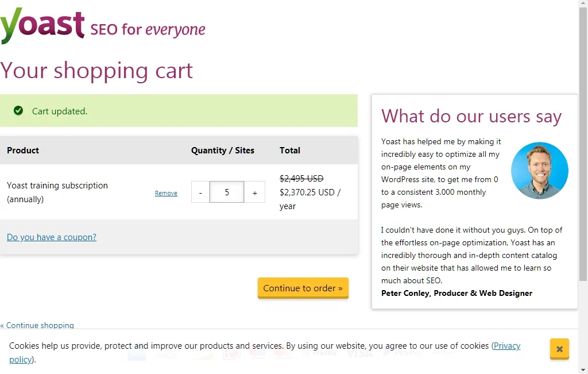The image size is (588, 374).
Task: Click the 'What do our users say' heading
Action: tap(471, 116)
